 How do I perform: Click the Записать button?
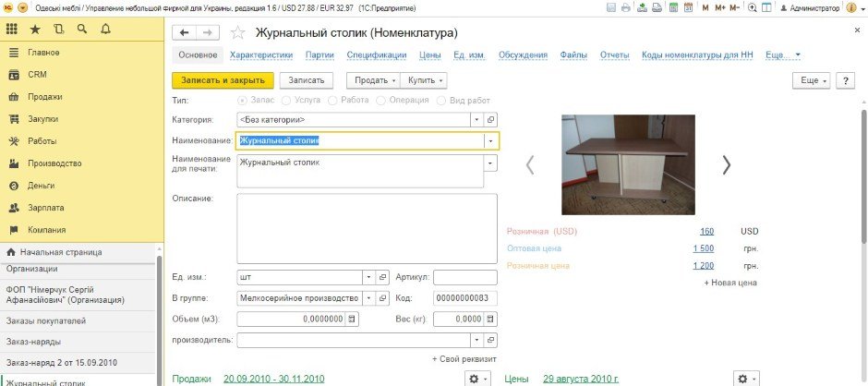click(x=307, y=80)
